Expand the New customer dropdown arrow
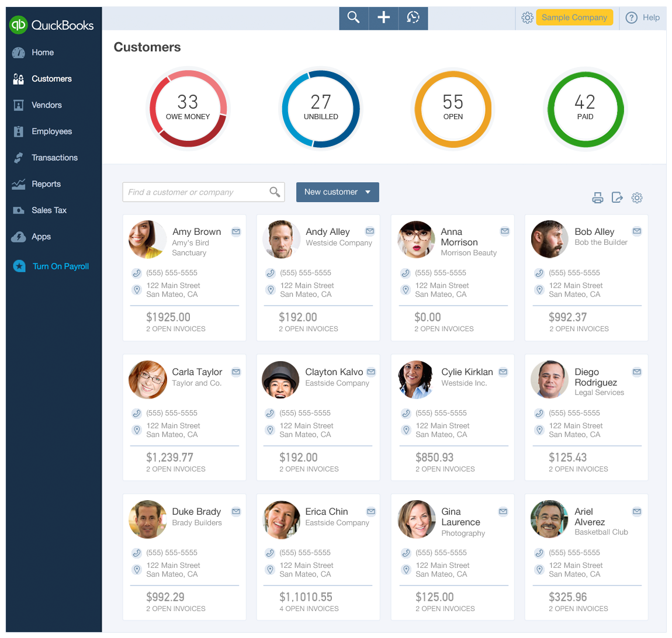Screen dimensions: 672x638 pyautogui.click(x=368, y=192)
